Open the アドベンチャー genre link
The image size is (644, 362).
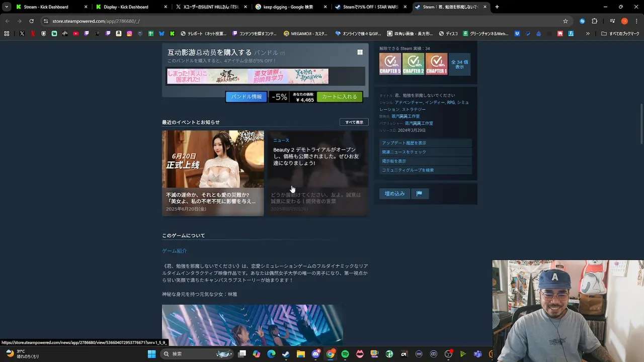coord(409,103)
